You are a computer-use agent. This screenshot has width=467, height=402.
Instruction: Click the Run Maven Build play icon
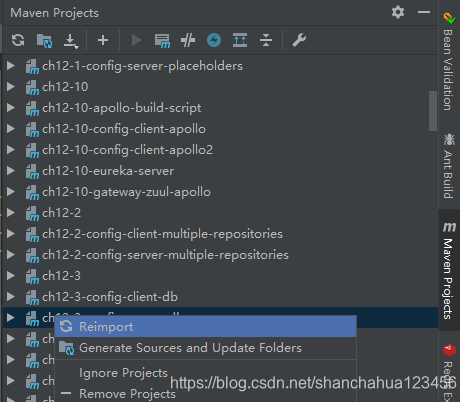(136, 40)
